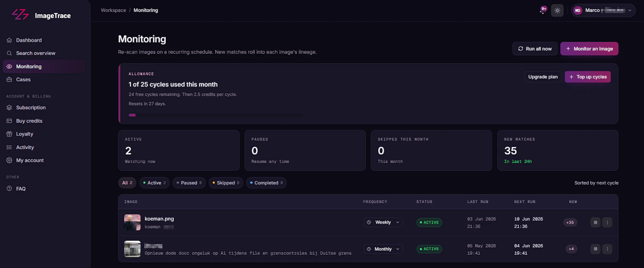Filter list by Active status
This screenshot has width=644, height=268.
click(x=155, y=183)
